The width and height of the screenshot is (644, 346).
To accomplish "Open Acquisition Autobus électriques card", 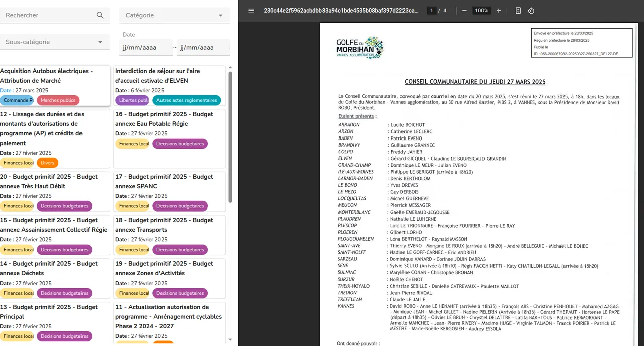I will pos(54,86).
